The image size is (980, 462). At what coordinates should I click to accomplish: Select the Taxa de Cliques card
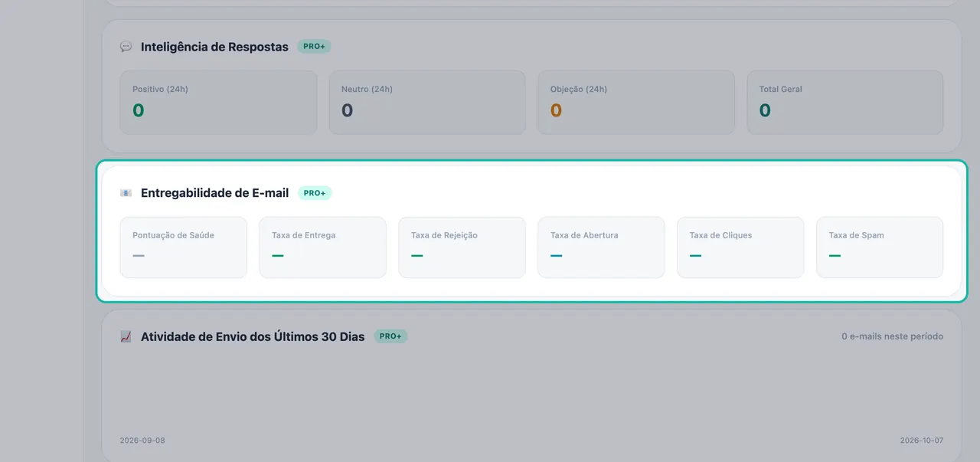[740, 247]
